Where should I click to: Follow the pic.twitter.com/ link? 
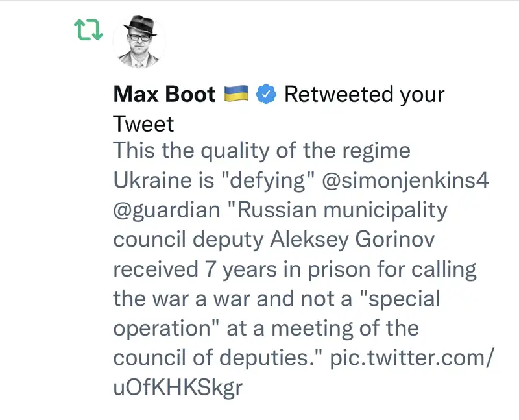tap(412, 358)
